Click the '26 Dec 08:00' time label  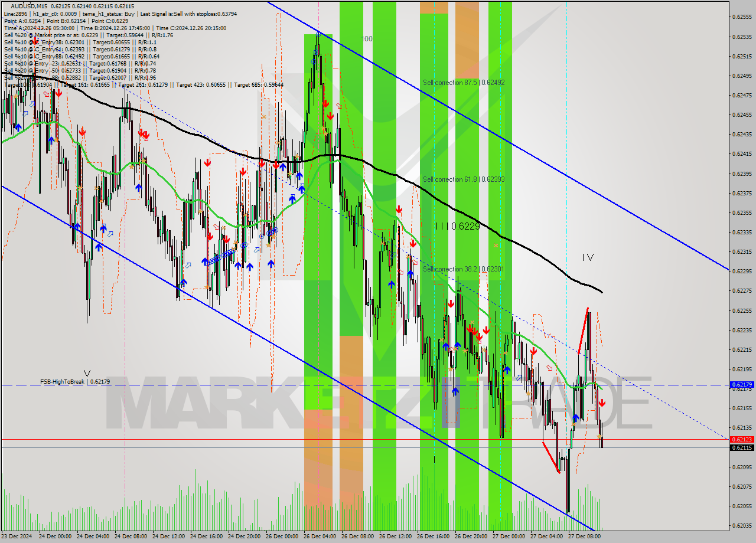coord(357,537)
